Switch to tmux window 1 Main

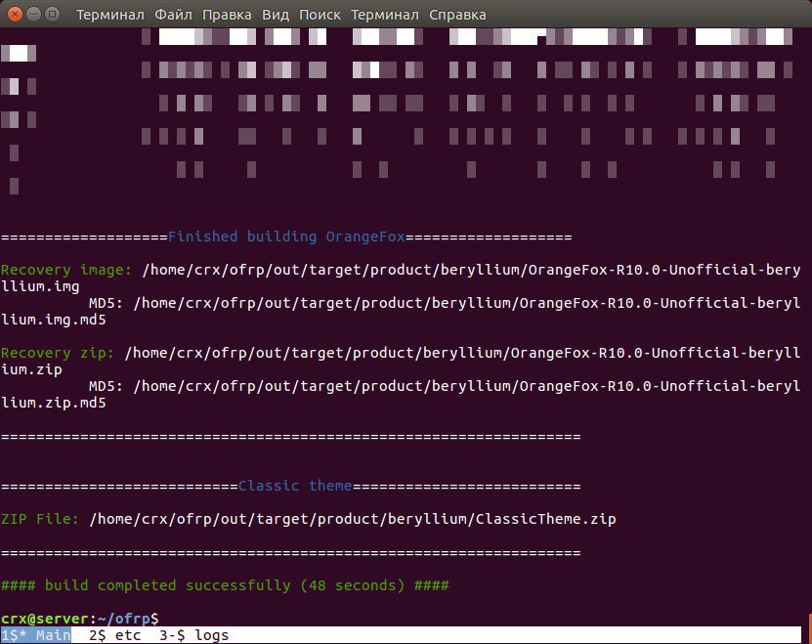tap(36, 635)
